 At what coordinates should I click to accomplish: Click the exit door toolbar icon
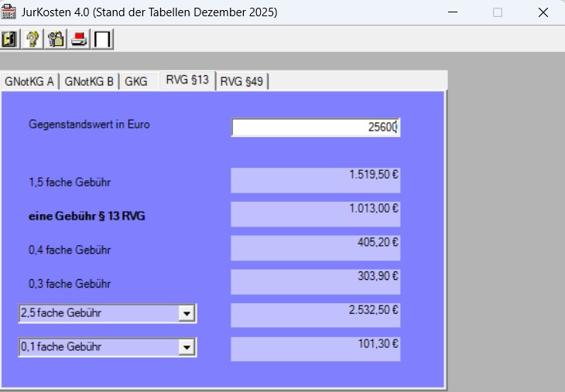pos(10,39)
